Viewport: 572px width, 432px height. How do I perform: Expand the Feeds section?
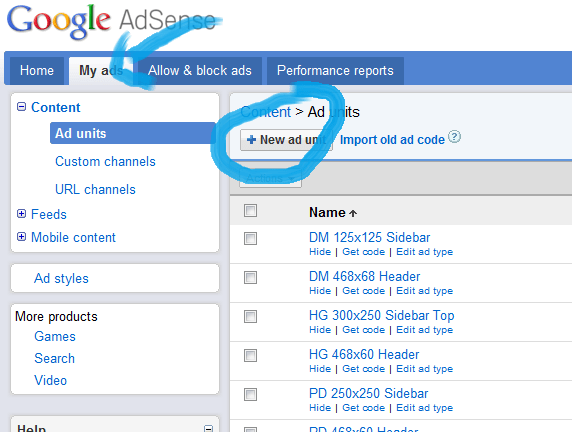pyautogui.click(x=22, y=213)
